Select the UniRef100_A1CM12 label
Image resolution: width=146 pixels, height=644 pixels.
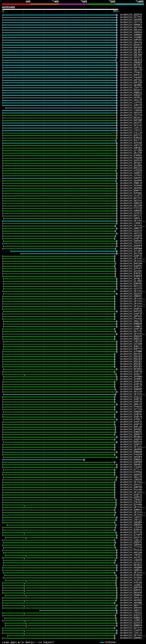click(x=131, y=557)
